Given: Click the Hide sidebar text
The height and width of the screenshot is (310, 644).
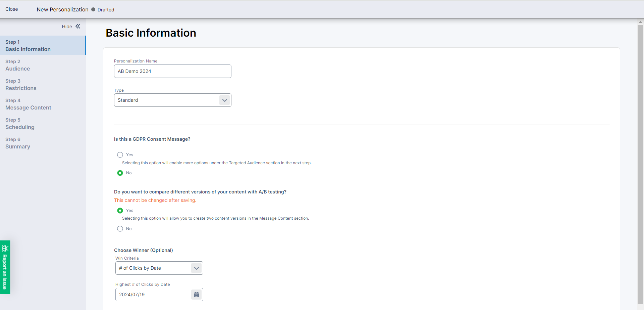Looking at the screenshot, I should coord(67,27).
